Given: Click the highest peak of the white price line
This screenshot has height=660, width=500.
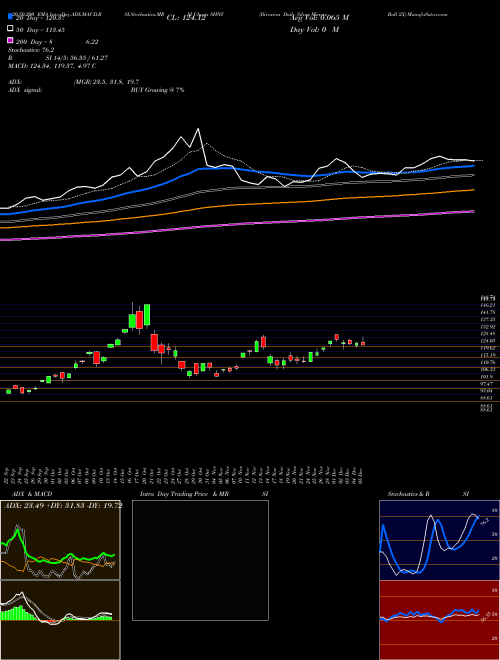Looking at the screenshot, I should click(198, 129).
